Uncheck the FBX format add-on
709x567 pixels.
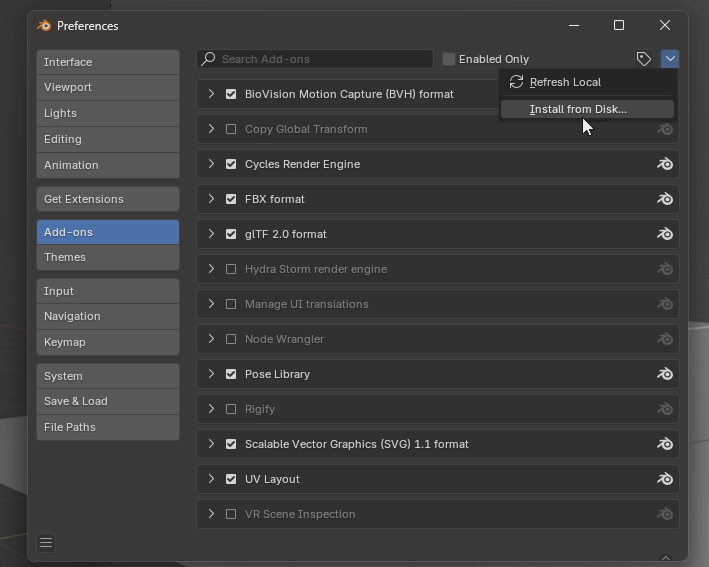tap(231, 199)
